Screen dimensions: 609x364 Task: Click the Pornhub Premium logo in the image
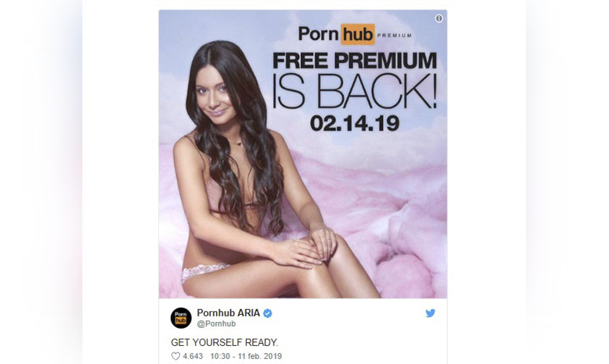(x=355, y=34)
